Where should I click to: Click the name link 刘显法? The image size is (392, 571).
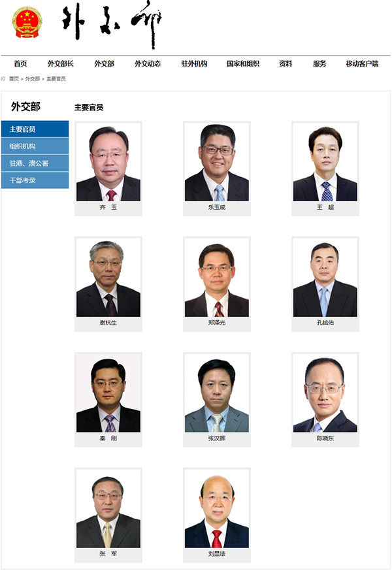click(217, 554)
